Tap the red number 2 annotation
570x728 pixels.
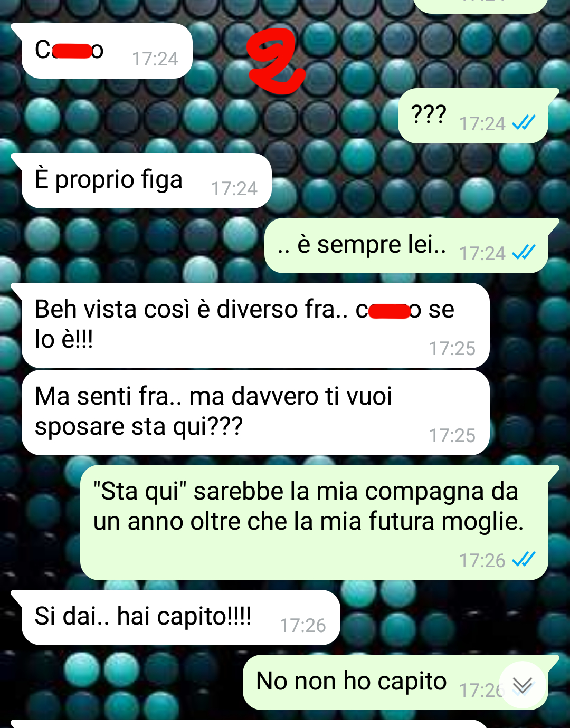[276, 61]
